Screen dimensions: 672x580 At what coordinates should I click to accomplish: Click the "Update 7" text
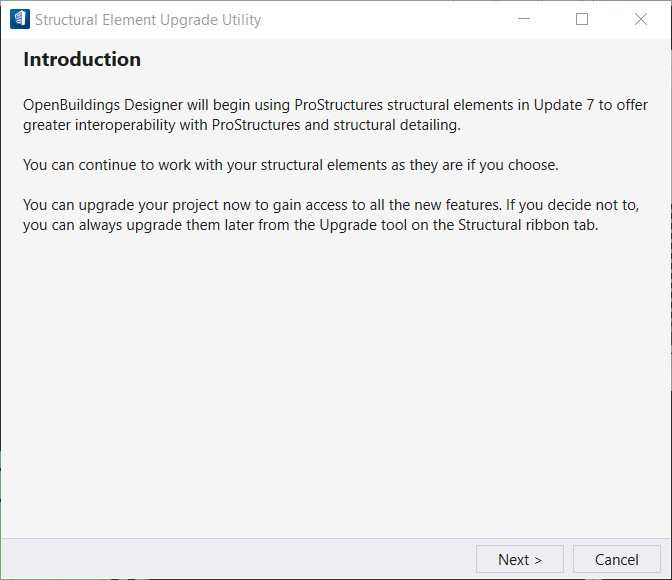tap(564, 105)
